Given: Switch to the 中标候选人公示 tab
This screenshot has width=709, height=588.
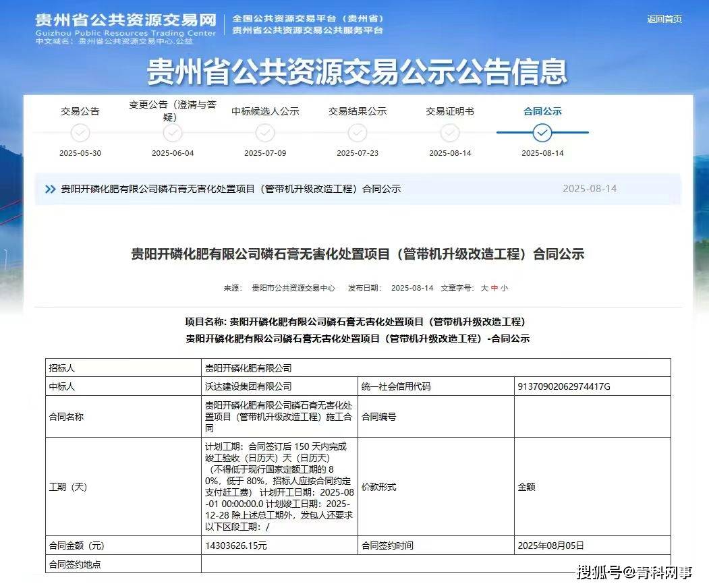Looking at the screenshot, I should click(265, 111).
